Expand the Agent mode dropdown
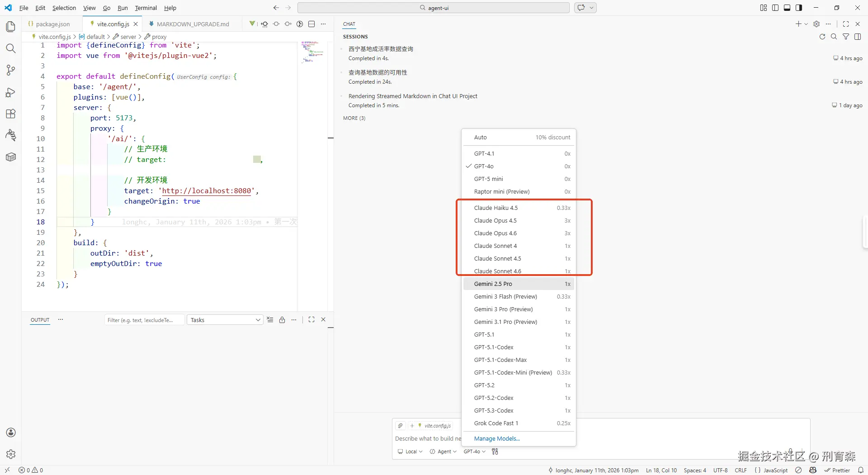The image size is (868, 475). (x=443, y=451)
